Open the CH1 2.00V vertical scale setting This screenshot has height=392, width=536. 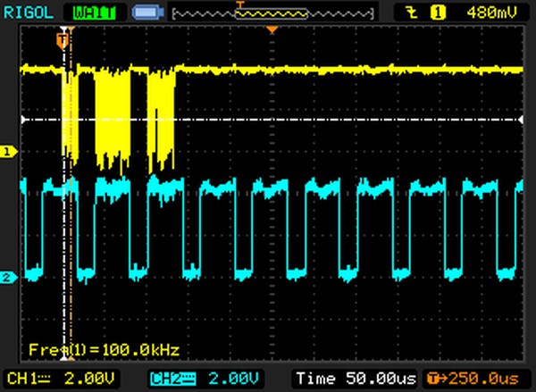[89, 379]
